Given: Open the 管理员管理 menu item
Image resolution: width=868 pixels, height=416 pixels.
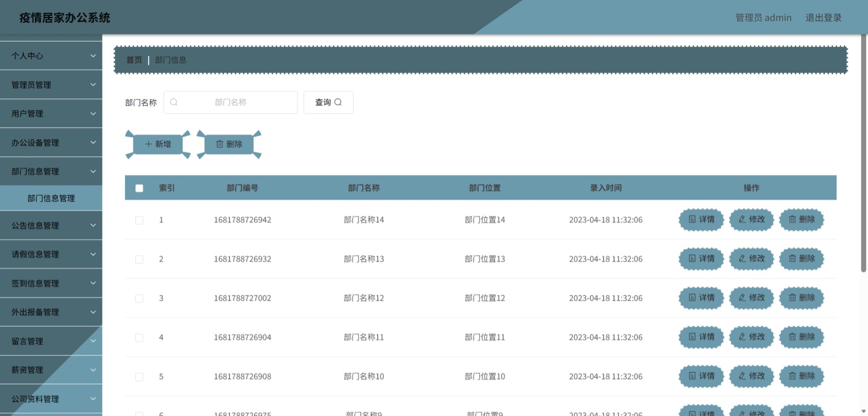Looking at the screenshot, I should pos(51,85).
